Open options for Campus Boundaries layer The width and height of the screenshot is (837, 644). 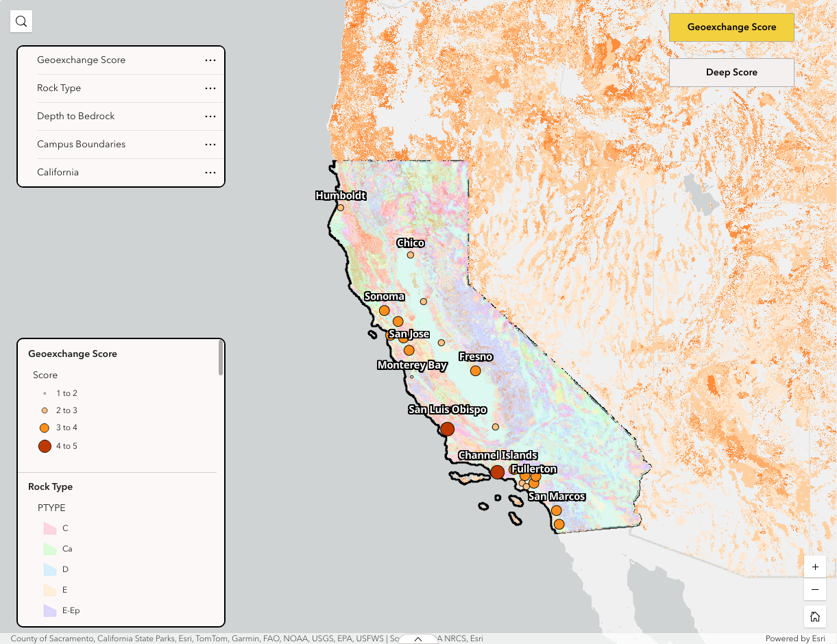(x=210, y=145)
